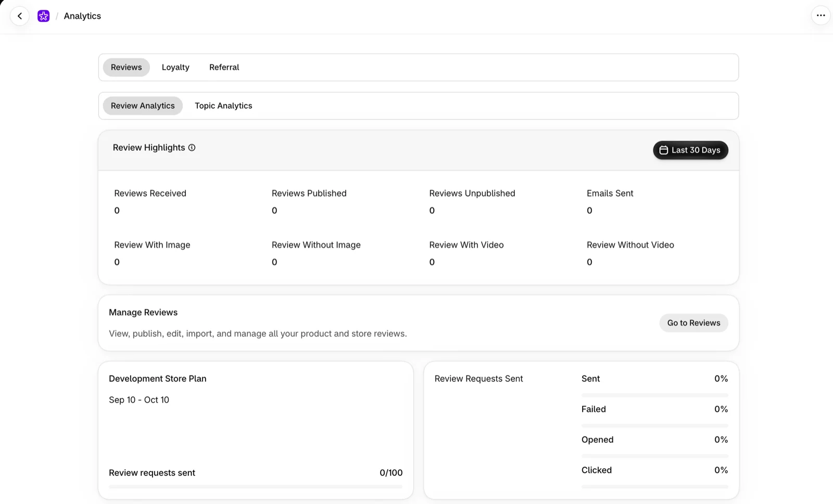Switch to the Loyalty tab
This screenshot has width=833, height=504.
pyautogui.click(x=175, y=68)
